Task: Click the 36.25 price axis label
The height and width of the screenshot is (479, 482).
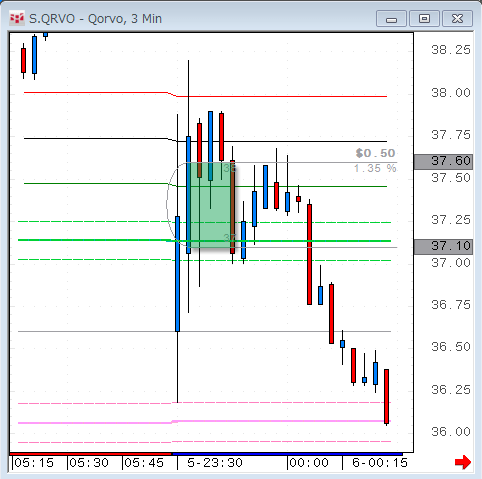Action: pyautogui.click(x=451, y=390)
